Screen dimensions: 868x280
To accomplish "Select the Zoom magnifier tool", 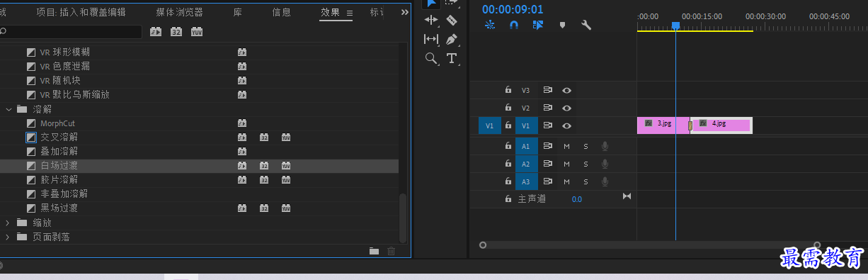I will tap(430, 58).
